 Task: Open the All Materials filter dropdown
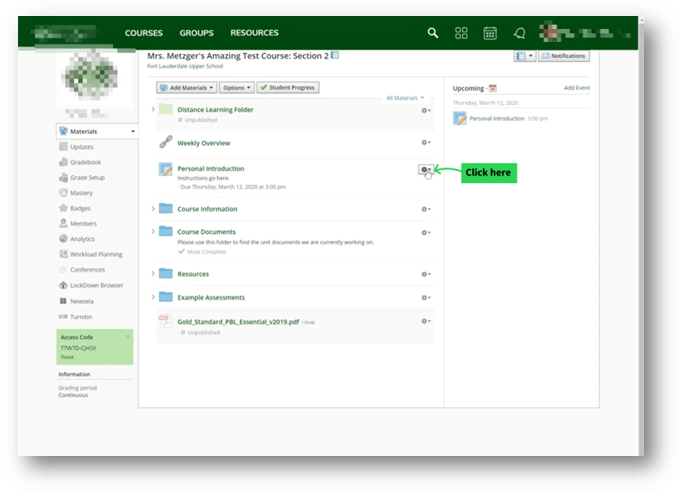tap(405, 98)
